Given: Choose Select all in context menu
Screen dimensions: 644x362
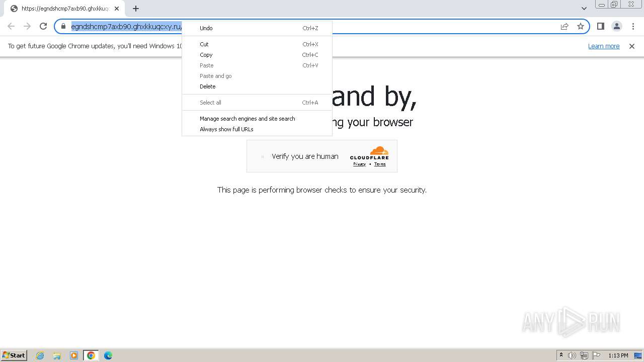Looking at the screenshot, I should pos(257,103).
